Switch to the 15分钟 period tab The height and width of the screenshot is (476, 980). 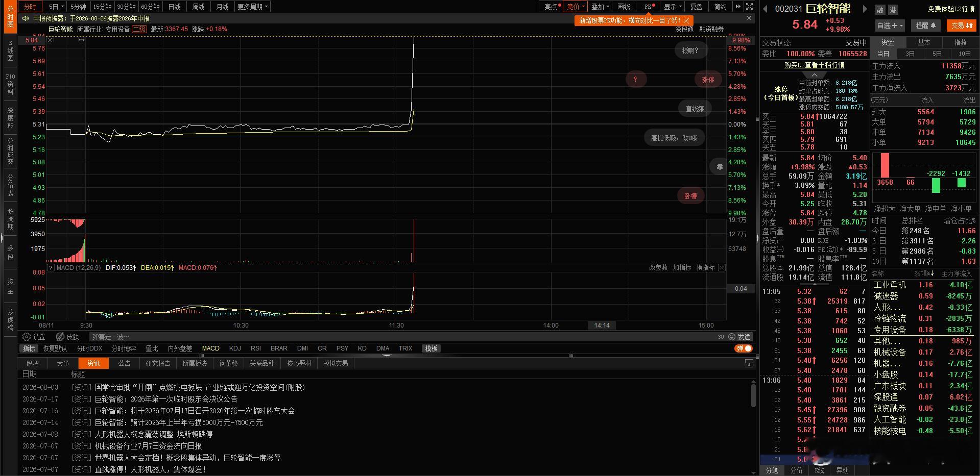pyautogui.click(x=102, y=7)
